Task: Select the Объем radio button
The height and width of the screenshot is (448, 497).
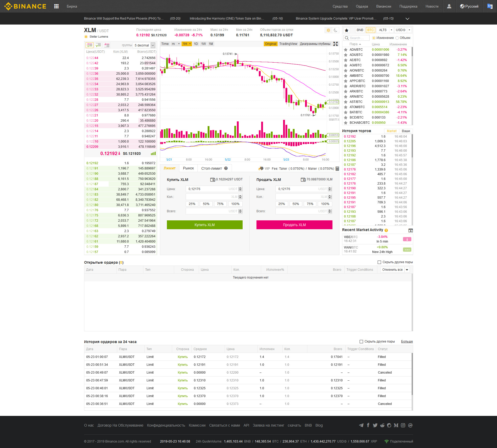Action: (397, 38)
